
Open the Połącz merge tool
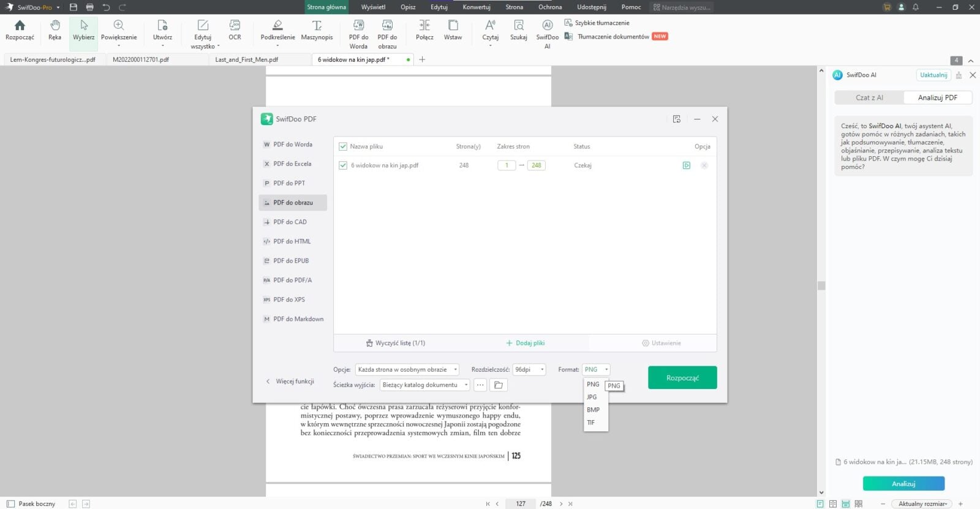tap(424, 30)
